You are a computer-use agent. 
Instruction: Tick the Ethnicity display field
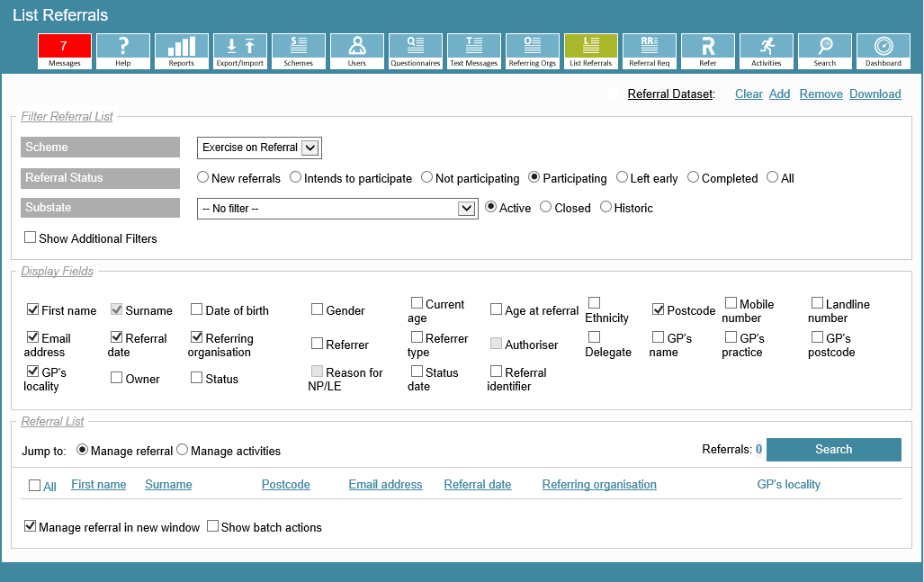pos(595,303)
